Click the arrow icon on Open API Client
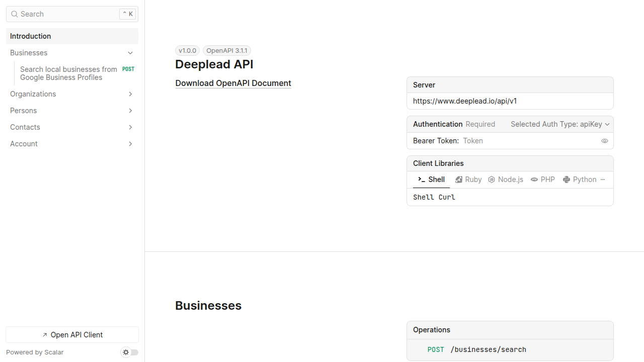The image size is (644, 362). coord(45,335)
